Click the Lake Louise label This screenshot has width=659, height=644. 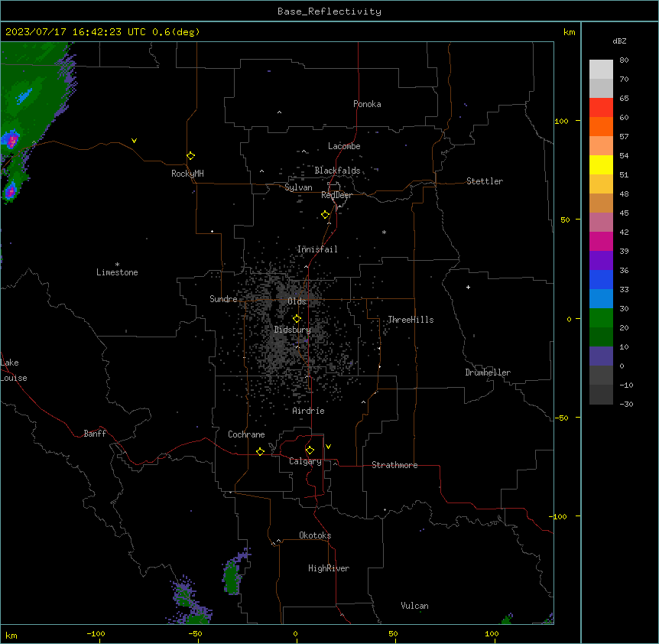click(14, 370)
